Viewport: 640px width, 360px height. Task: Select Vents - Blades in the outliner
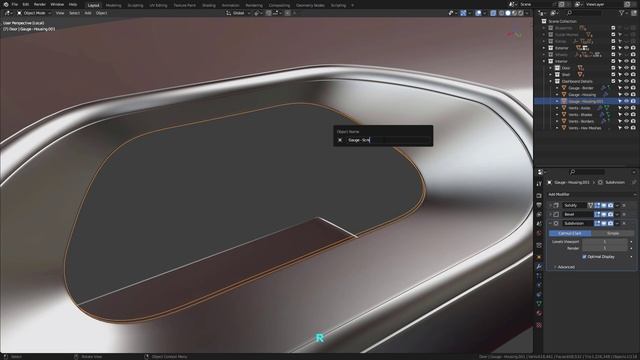580,115
